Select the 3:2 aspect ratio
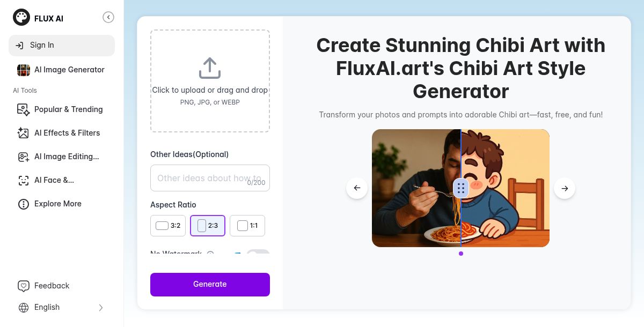 click(168, 226)
